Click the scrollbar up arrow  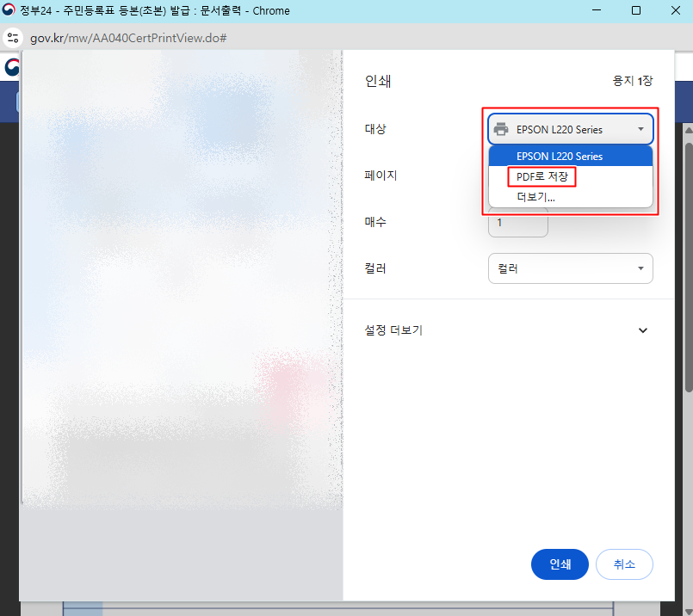click(689, 130)
